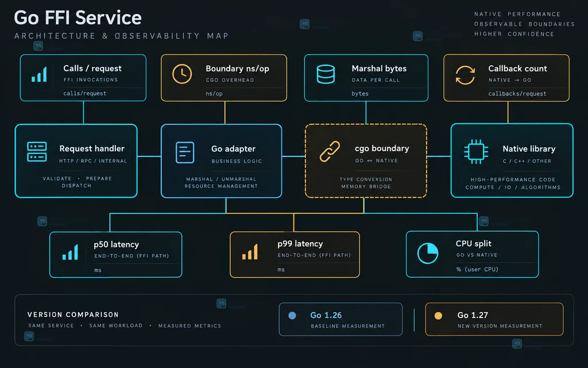Viewport: 588px width, 368px height.
Task: Click the bar chart icon in Calls / request card
Action: 40,74
